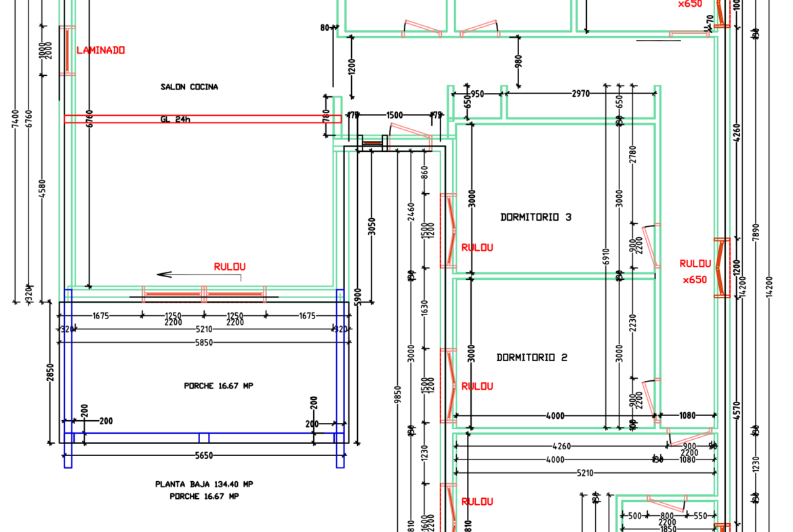Select the 4000 dimension inside Dormitorio 2
This screenshot has width=793, height=532.
pyautogui.click(x=555, y=415)
